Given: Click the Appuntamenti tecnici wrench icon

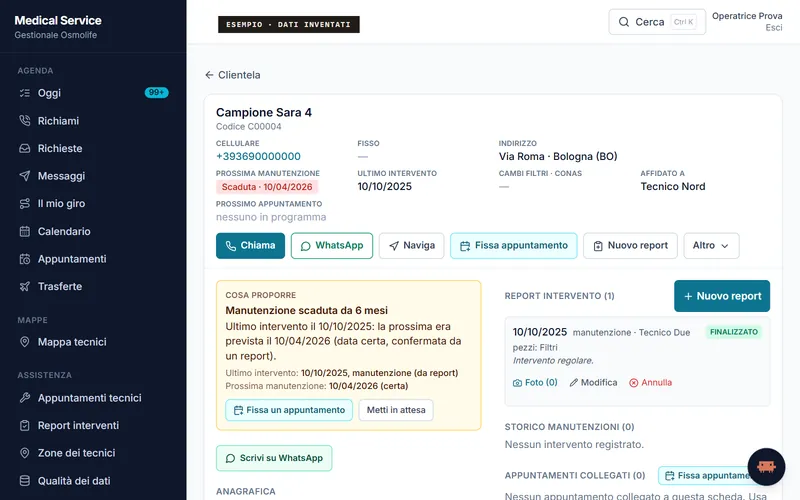Looking at the screenshot, I should (x=24, y=397).
